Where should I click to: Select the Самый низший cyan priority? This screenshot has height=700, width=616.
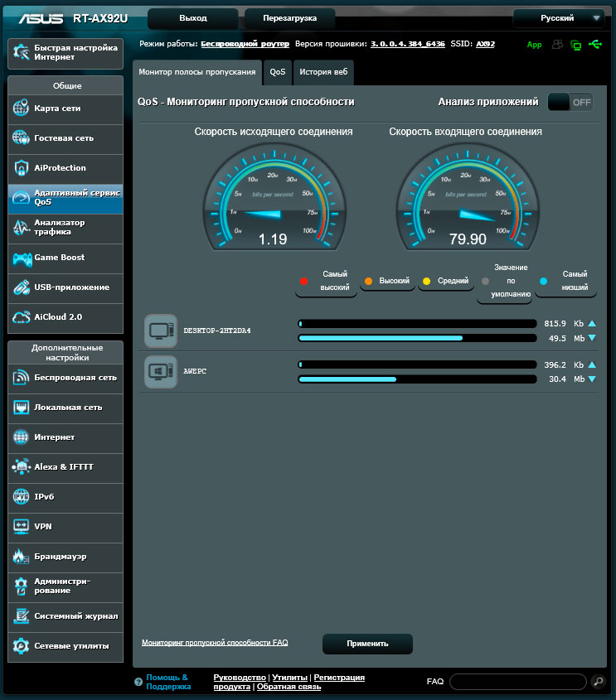(565, 281)
